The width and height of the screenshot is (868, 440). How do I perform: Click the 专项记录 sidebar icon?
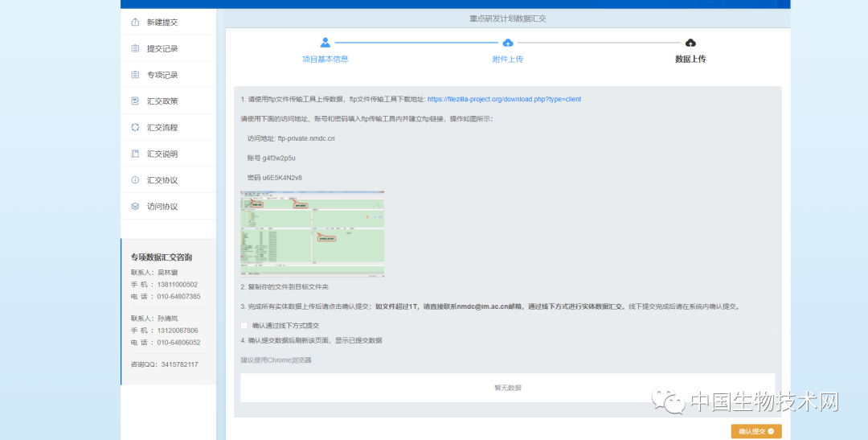click(135, 75)
